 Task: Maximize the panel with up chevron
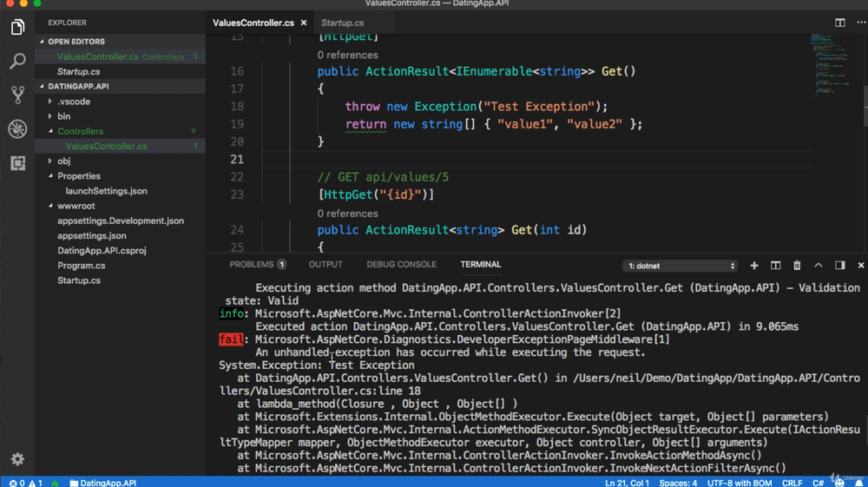pos(819,266)
